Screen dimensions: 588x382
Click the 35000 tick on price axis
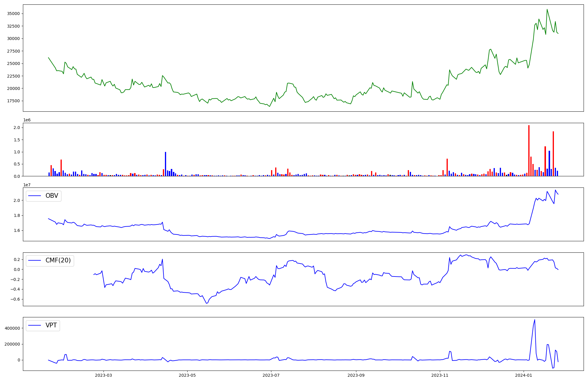pos(13,14)
